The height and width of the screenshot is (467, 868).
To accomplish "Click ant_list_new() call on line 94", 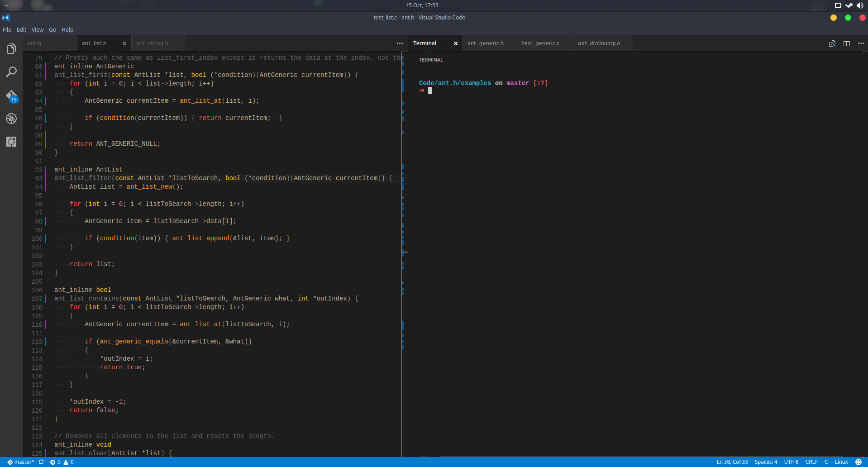I will pos(155,187).
